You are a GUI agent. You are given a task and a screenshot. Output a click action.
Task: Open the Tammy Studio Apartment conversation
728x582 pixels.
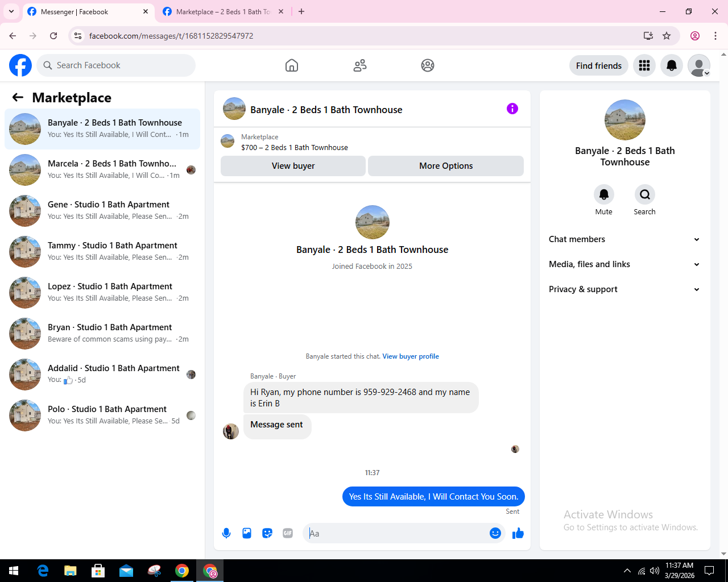[x=102, y=252]
